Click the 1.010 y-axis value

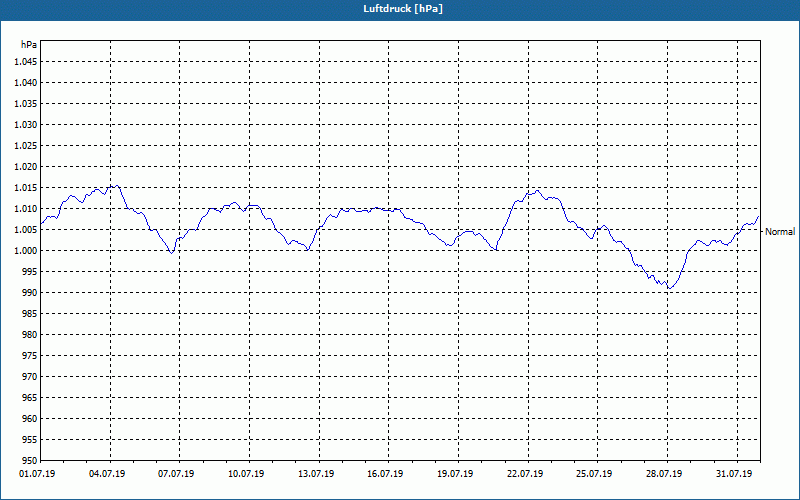[x=26, y=209]
